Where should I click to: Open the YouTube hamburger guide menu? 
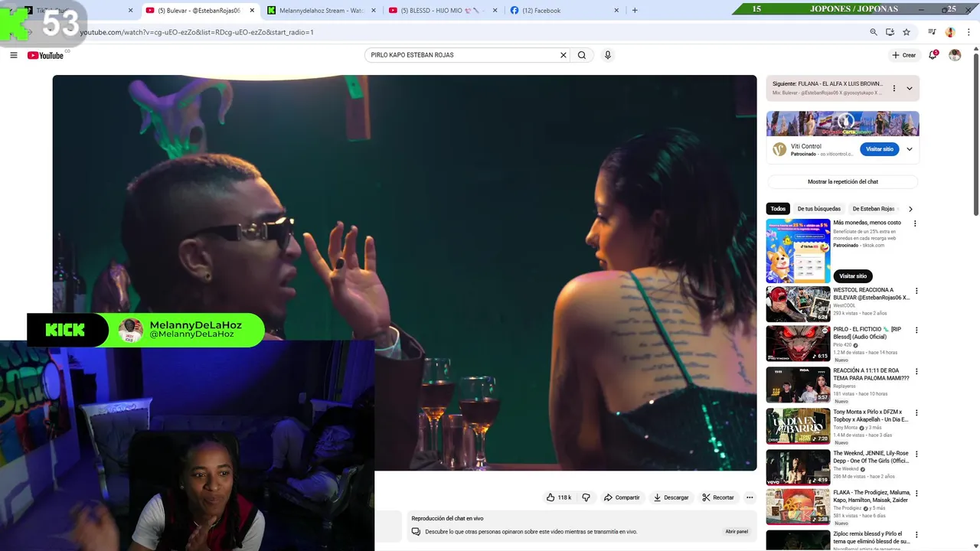[14, 55]
